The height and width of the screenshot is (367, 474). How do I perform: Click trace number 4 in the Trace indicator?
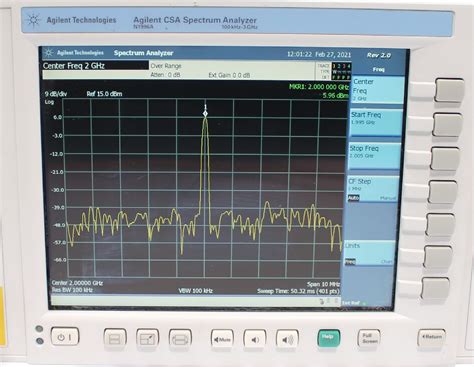tap(349, 66)
